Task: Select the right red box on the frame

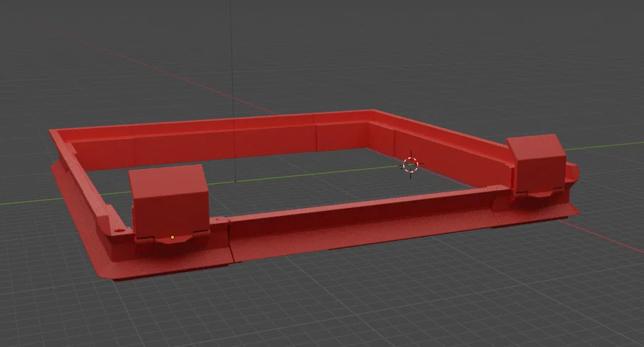Action: (537, 163)
